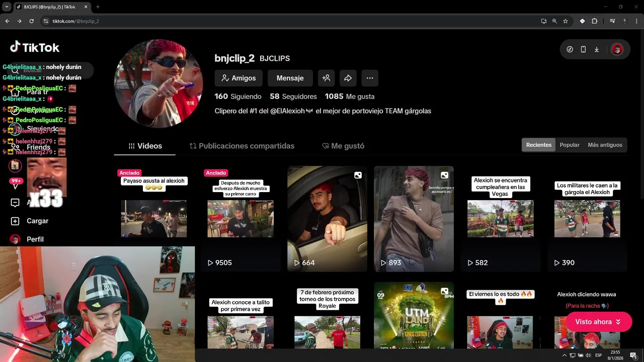
Task: Open video El viernes lo es todo
Action: coord(500,315)
